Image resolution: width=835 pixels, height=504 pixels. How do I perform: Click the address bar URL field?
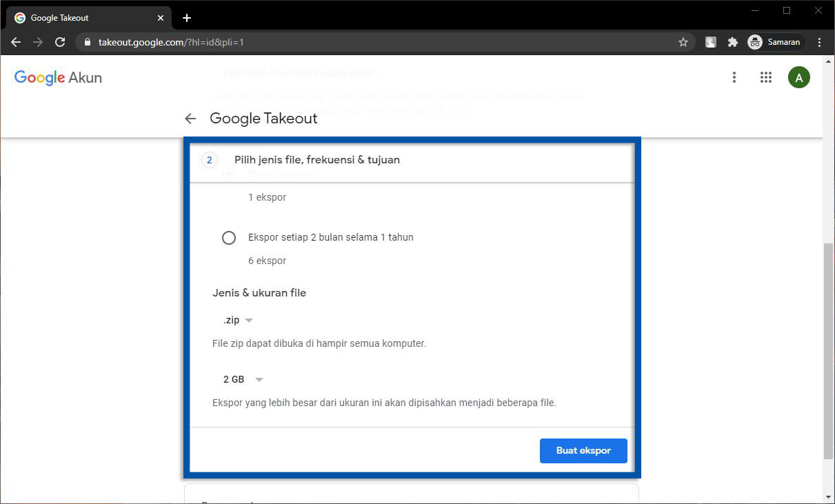379,42
